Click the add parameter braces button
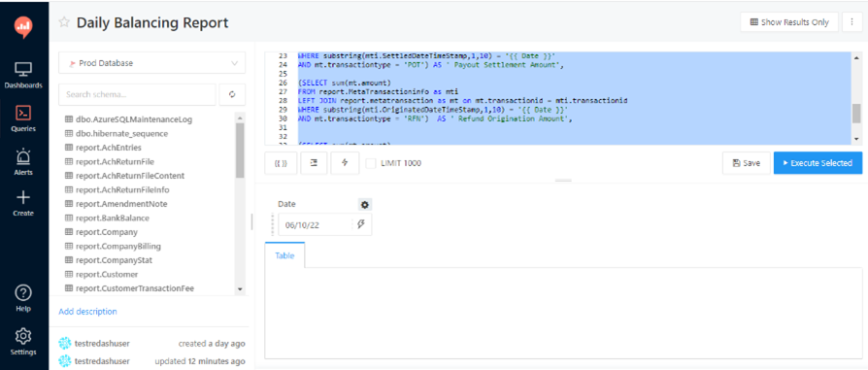The height and width of the screenshot is (370, 868). tap(281, 163)
